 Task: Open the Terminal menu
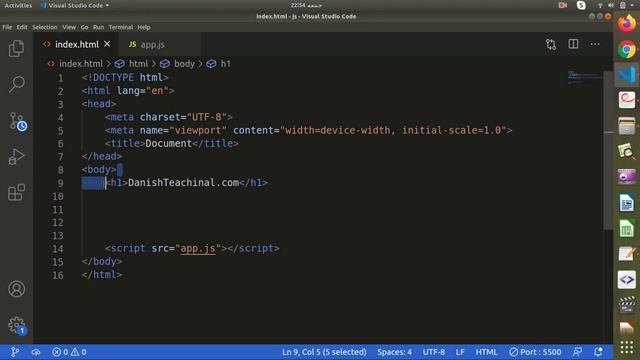[120, 27]
